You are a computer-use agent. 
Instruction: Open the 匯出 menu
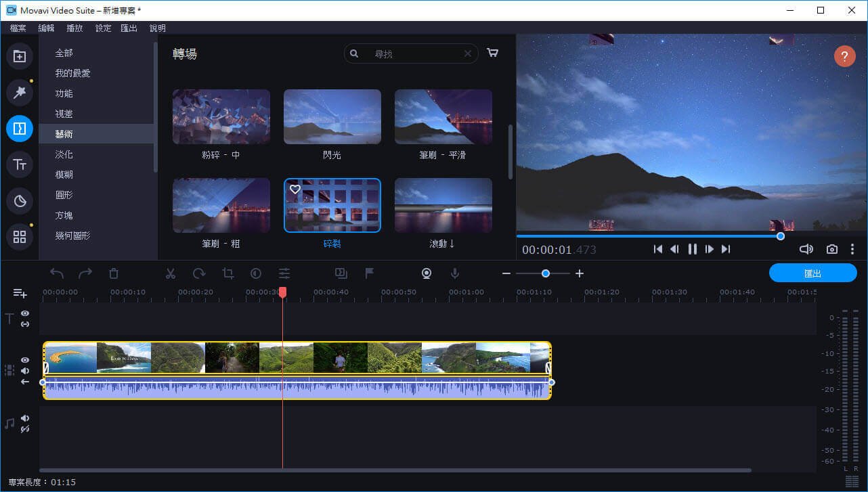point(129,28)
